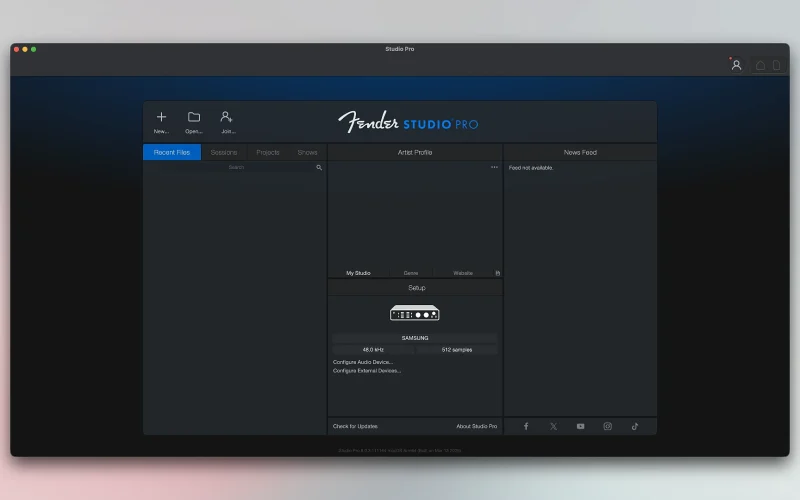
Task: Switch to the Sessions tab
Action: (224, 152)
